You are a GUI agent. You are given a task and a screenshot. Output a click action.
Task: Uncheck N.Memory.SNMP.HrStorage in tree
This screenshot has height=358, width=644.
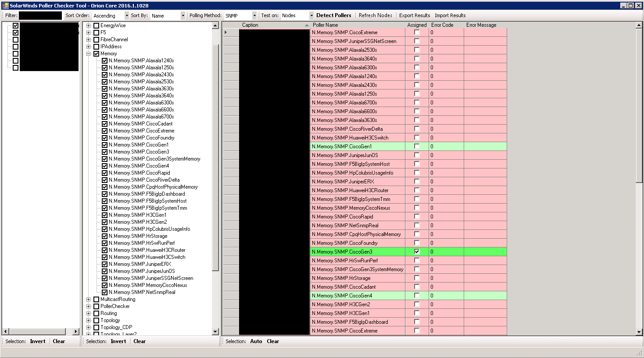[104, 236]
